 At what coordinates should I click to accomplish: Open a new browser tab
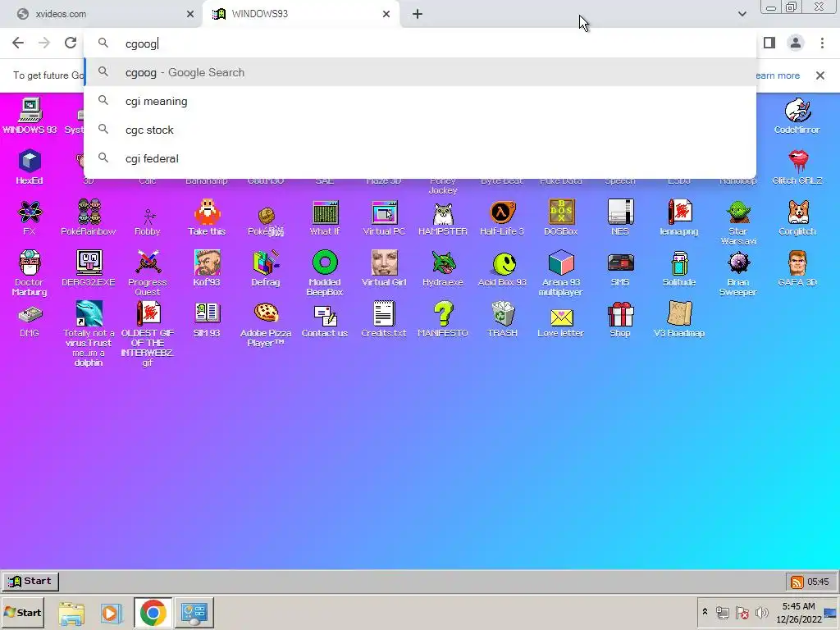(418, 14)
